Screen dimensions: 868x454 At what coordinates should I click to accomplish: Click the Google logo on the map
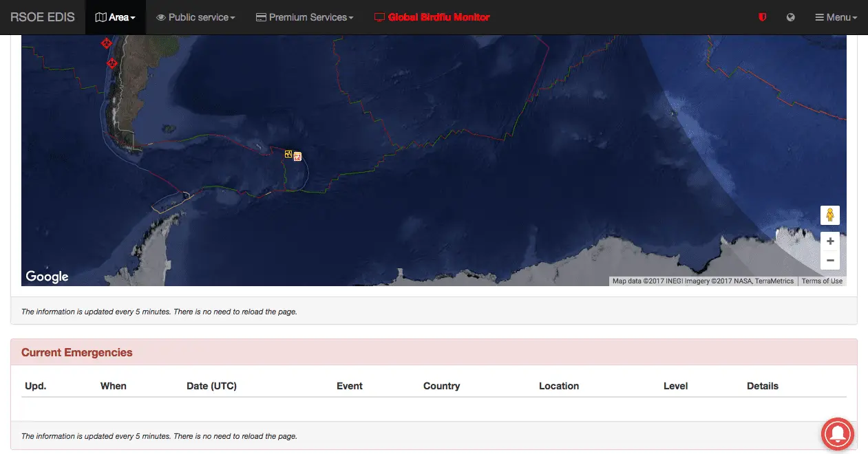pos(47,277)
